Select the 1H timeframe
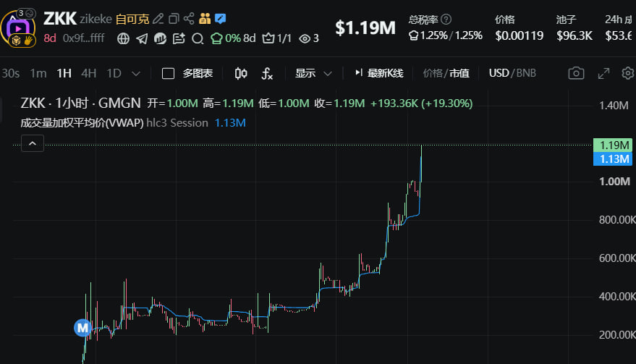Screen dimensions: 636x364 (64, 73)
